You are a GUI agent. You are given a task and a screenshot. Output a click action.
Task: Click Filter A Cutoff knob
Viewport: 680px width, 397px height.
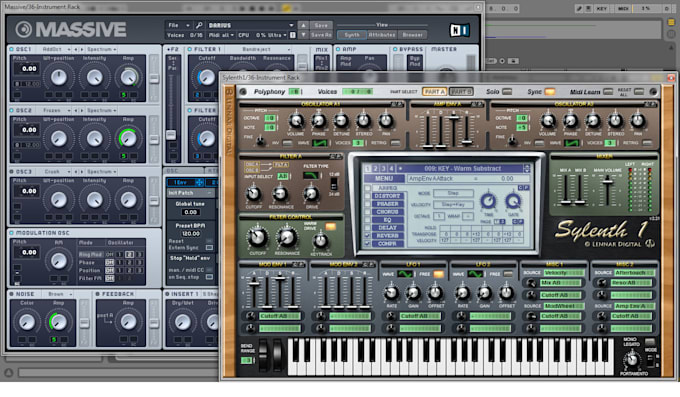tap(253, 194)
